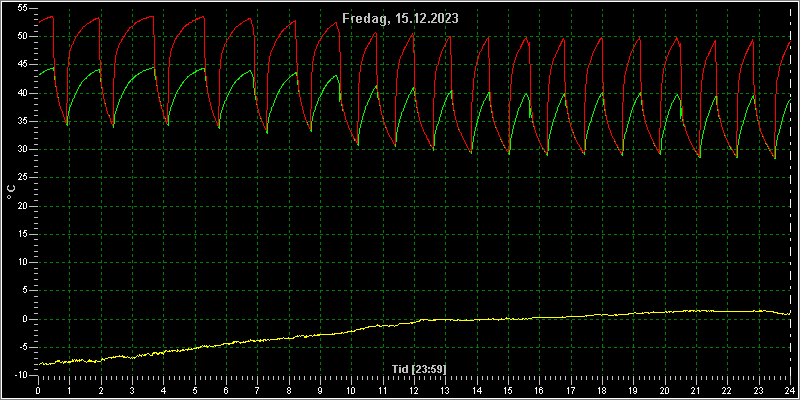Select hour 3 on the time axis
The width and height of the screenshot is (800, 400).
click(132, 391)
